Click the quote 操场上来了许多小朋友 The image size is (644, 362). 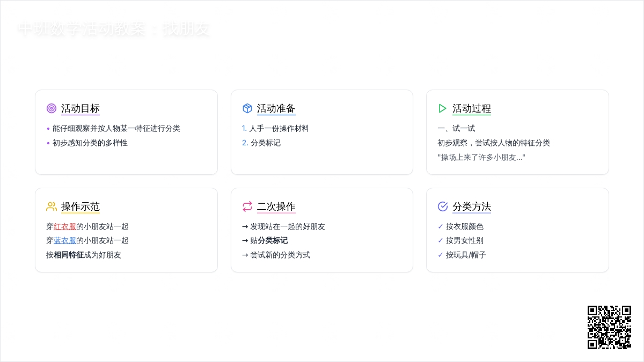pyautogui.click(x=481, y=157)
